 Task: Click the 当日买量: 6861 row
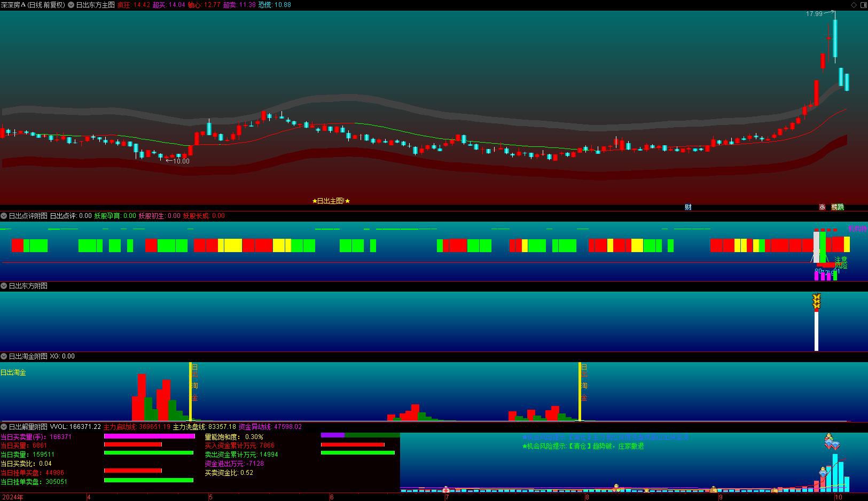24,445
